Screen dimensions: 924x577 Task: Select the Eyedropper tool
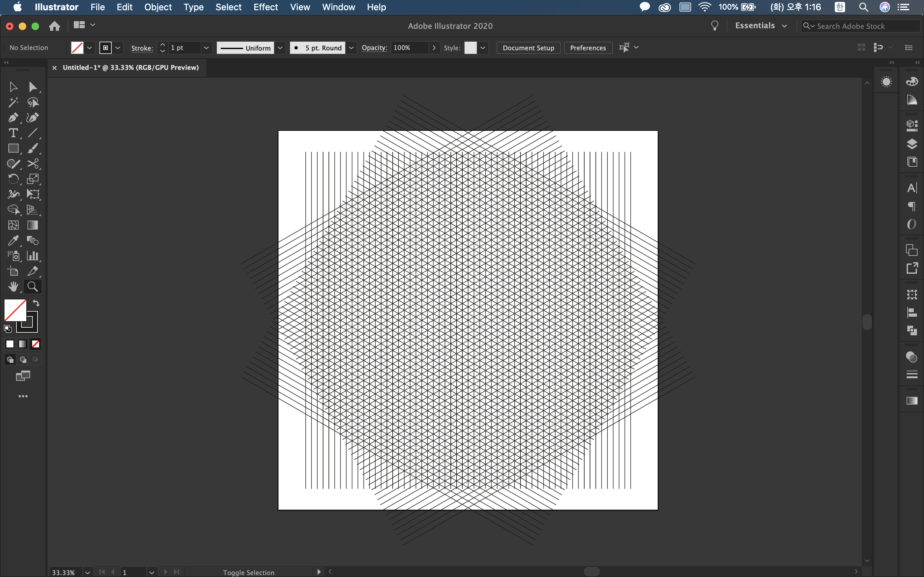point(13,240)
